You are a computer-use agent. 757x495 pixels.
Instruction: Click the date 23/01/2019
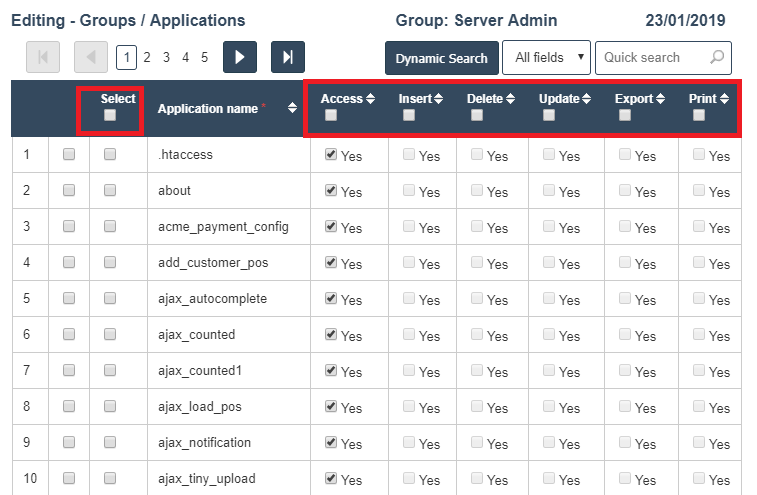(x=686, y=20)
